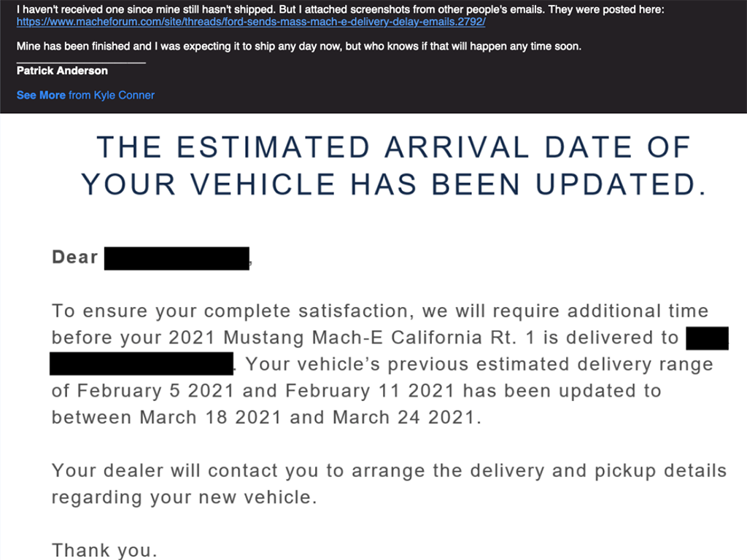This screenshot has width=747, height=560.
Task: Open the macheforum.com thread link
Action: (x=251, y=22)
